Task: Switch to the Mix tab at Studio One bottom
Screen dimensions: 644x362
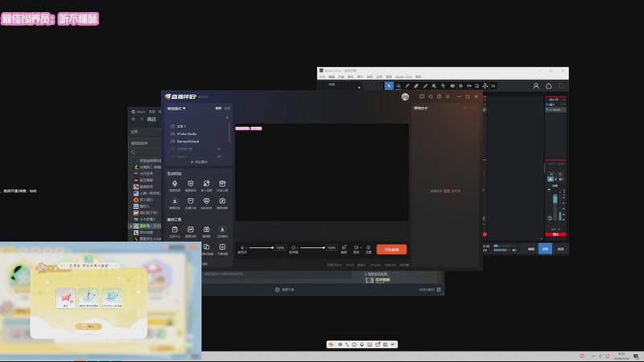Action: (545, 249)
